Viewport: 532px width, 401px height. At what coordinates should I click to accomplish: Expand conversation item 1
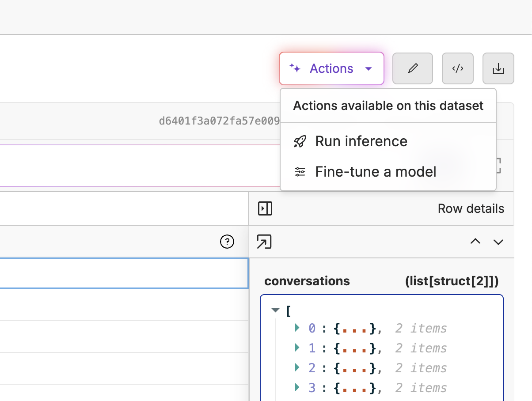297,348
